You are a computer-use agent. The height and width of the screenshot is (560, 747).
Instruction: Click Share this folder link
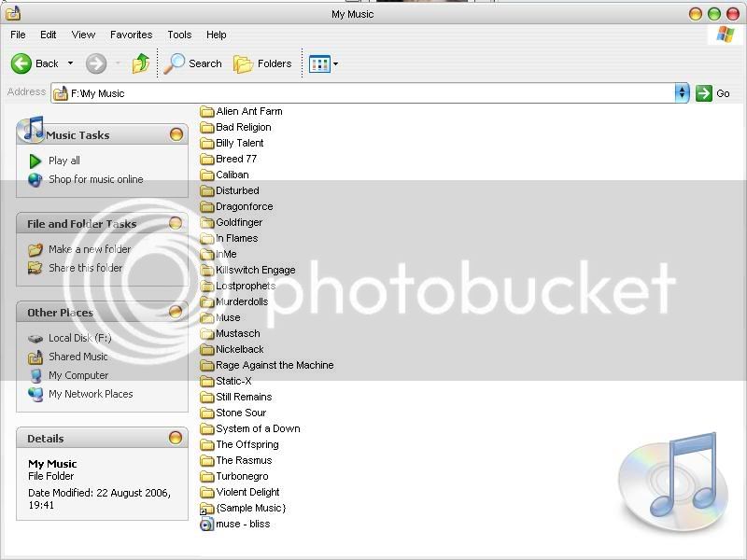click(85, 268)
